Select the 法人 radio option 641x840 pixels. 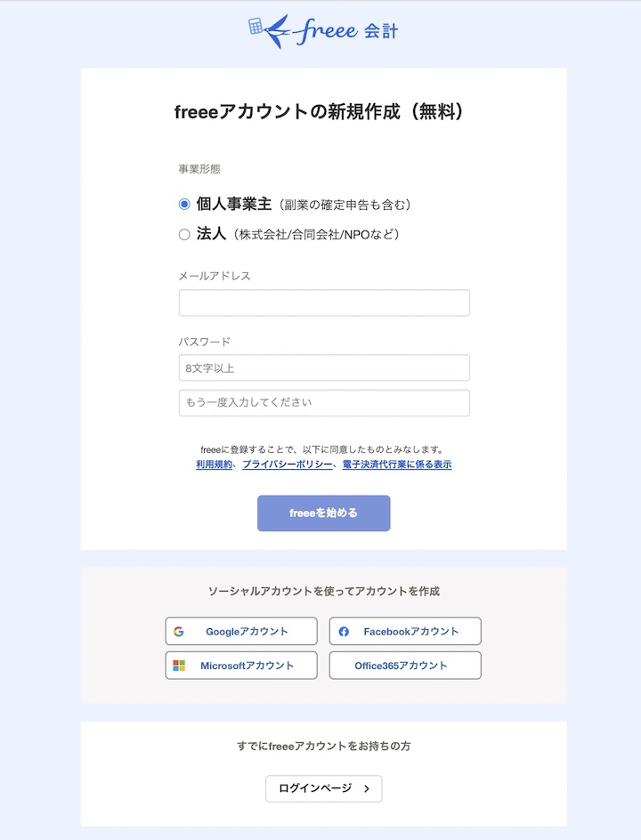click(184, 234)
